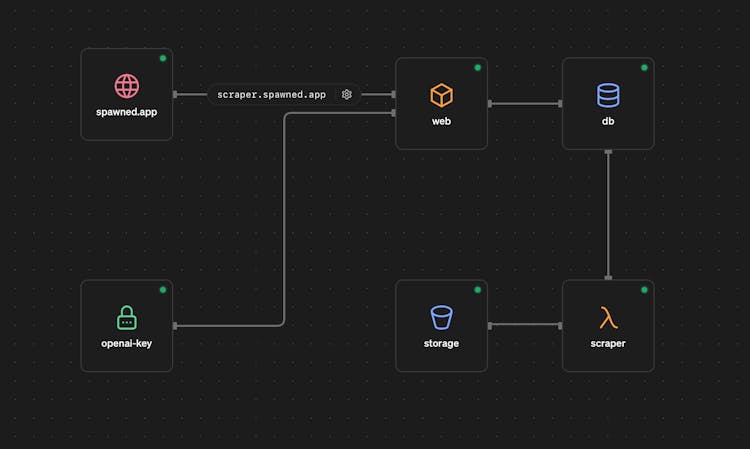Click the web node label
The height and width of the screenshot is (449, 750).
pyautogui.click(x=441, y=121)
